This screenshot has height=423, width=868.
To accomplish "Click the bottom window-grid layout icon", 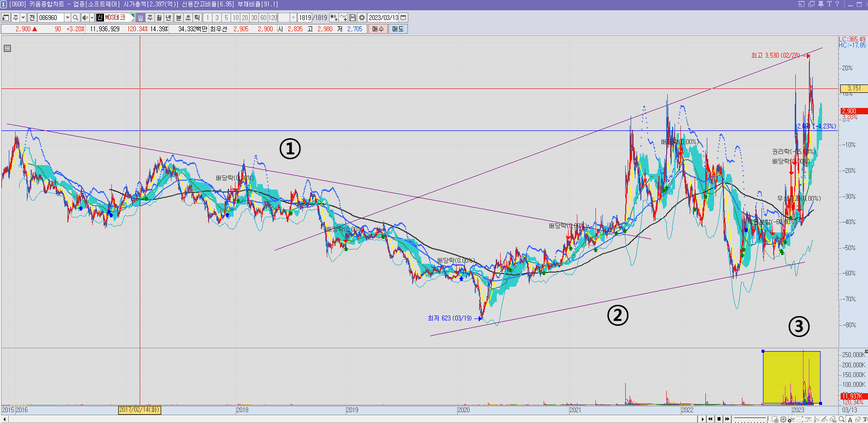I will (775, 419).
